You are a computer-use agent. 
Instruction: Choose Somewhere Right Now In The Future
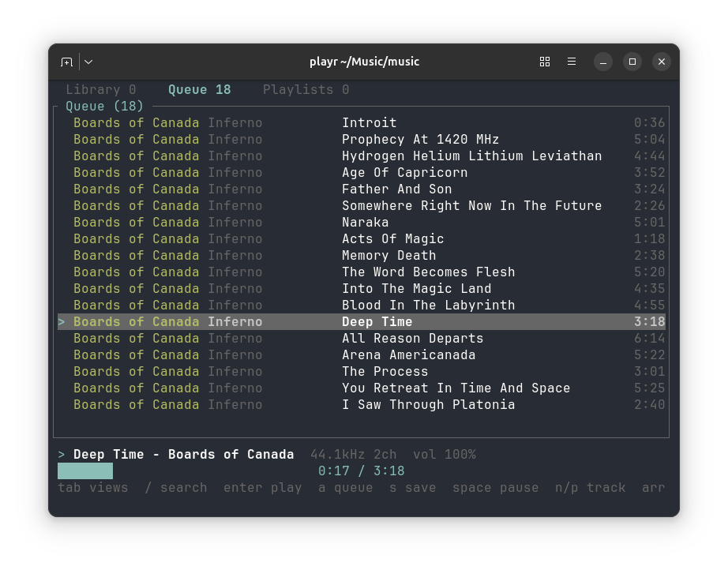coord(361,205)
